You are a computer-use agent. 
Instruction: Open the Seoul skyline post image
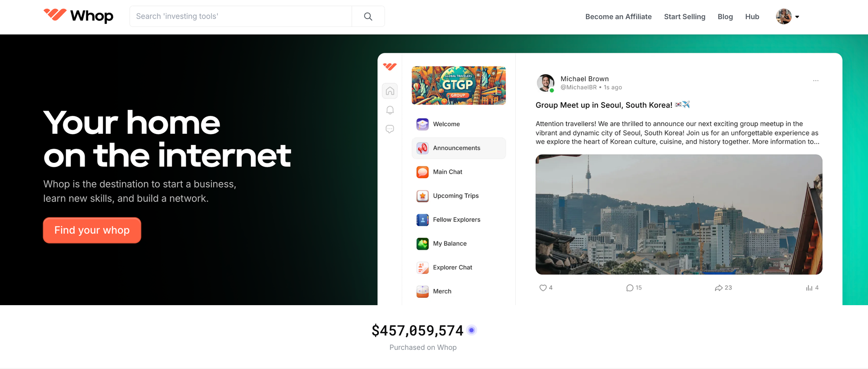coord(679,214)
